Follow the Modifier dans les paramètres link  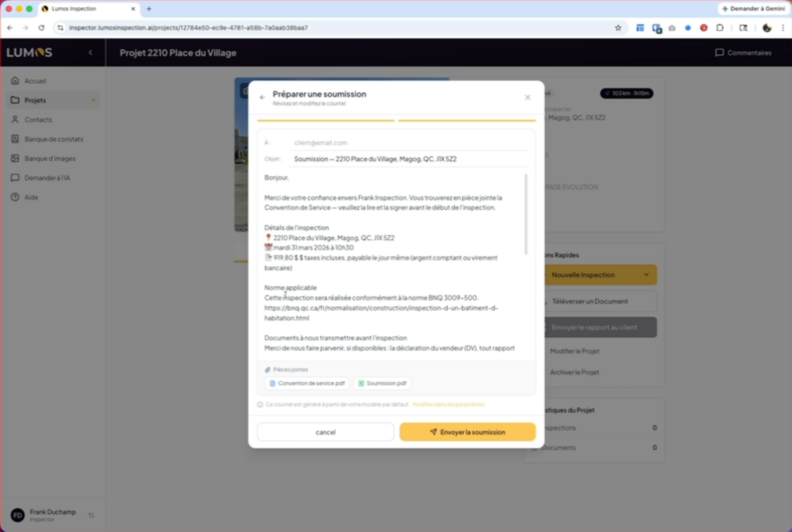coord(448,404)
